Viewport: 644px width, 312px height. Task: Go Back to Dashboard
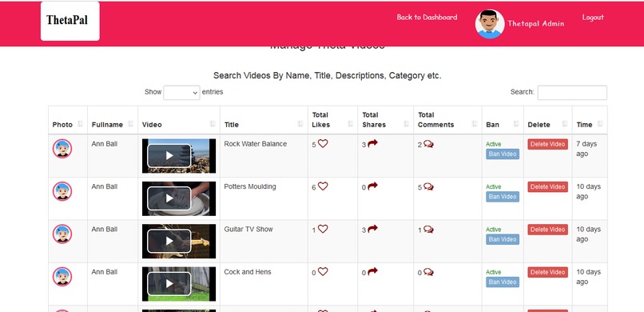coord(427,18)
